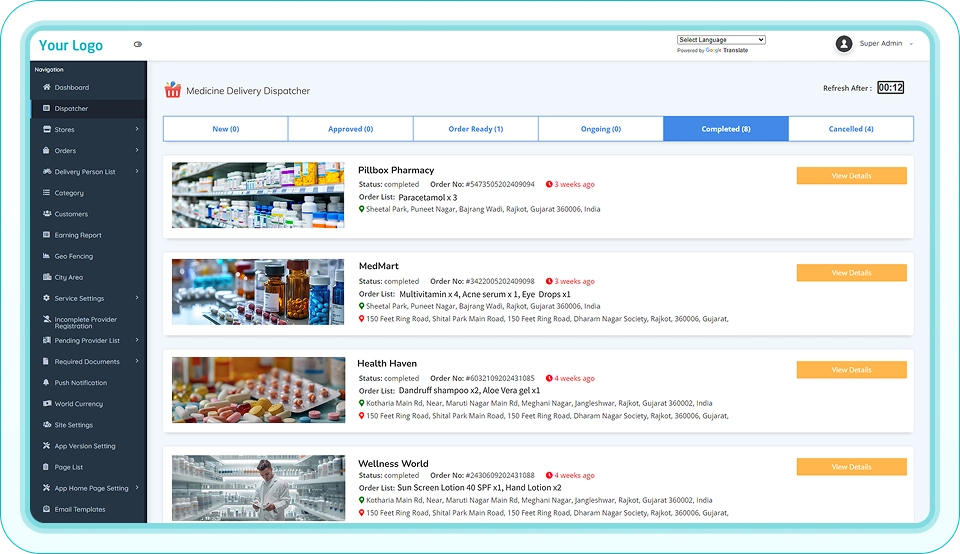Click the Service Settings gear icon
The image size is (960, 554).
(x=47, y=298)
